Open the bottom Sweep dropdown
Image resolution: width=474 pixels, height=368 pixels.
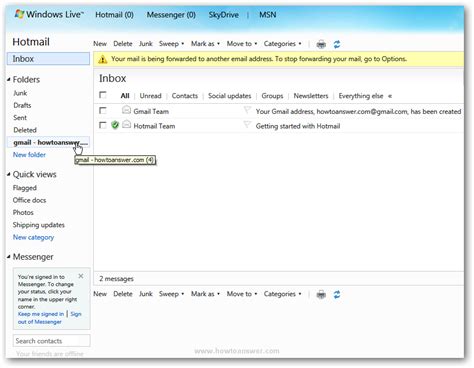(171, 294)
